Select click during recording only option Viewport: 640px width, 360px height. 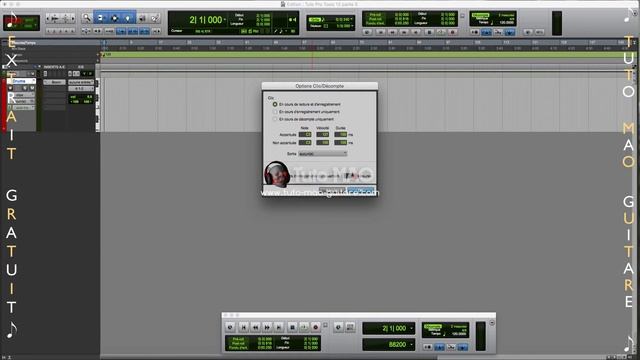(x=275, y=112)
